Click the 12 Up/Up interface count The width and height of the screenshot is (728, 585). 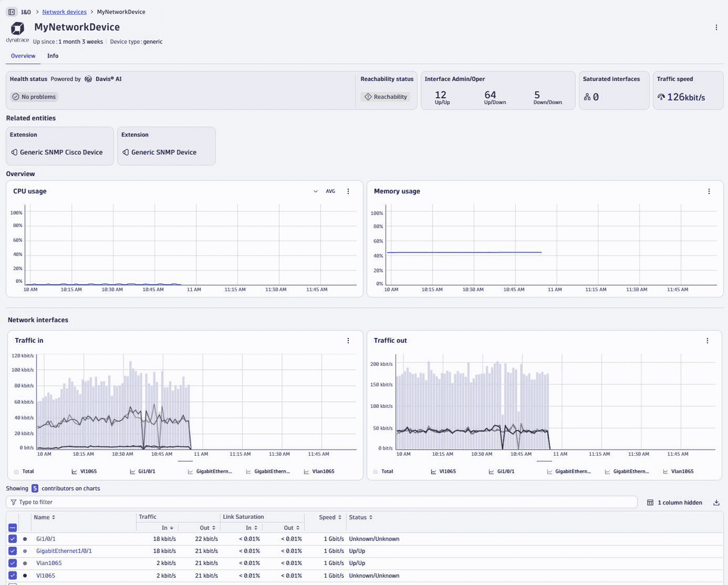pyautogui.click(x=441, y=97)
